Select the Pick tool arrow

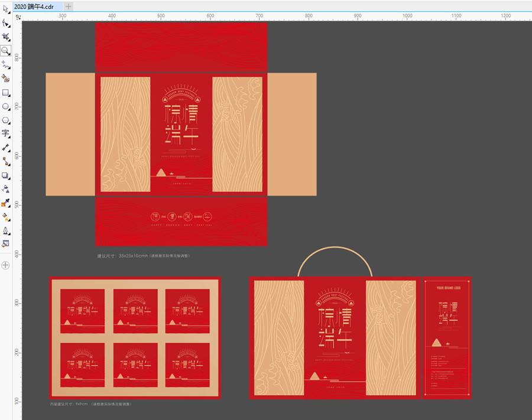pos(6,9)
